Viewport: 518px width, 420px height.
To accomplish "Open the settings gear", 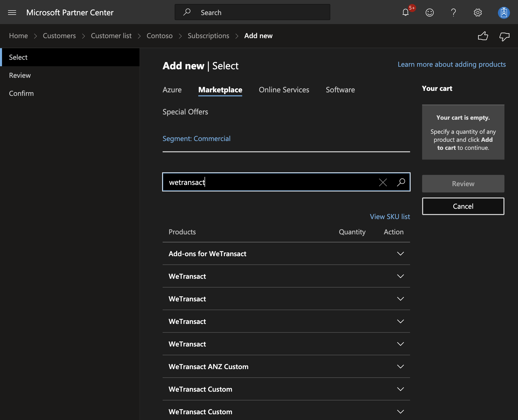I will tap(478, 12).
